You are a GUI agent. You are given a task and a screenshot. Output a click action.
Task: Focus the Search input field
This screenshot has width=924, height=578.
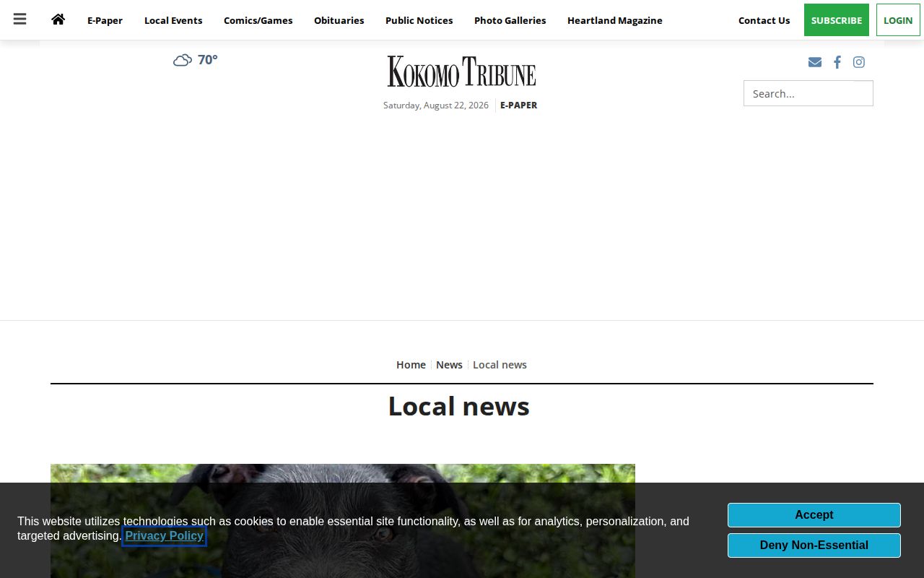point(808,93)
